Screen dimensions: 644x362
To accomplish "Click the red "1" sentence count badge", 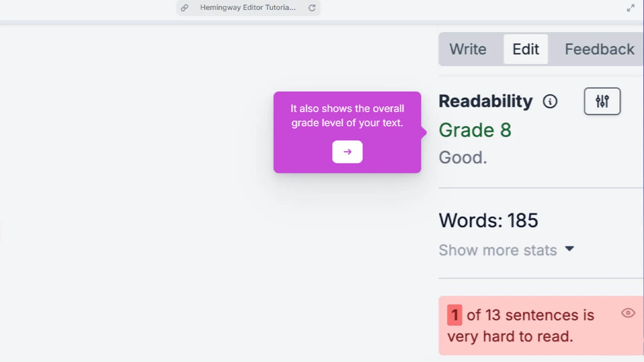I will [454, 315].
